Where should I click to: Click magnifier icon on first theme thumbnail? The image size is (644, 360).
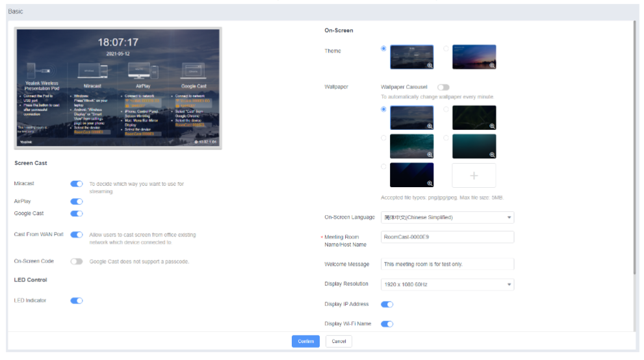click(430, 66)
